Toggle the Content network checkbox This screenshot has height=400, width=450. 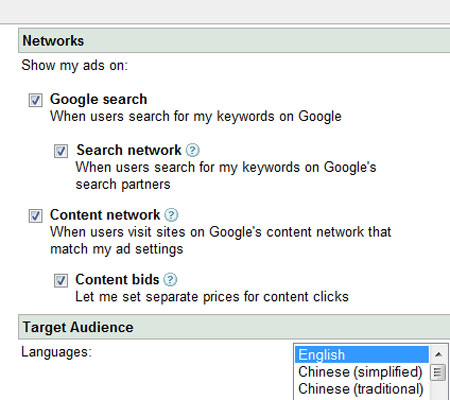pos(35,216)
